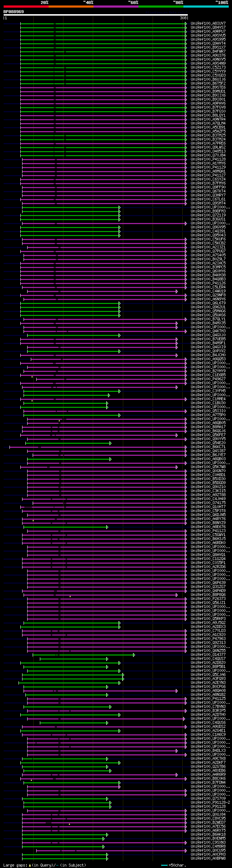
Task: Choose the UniRef100_C4WU19 entry
Action: (x=208, y=291)
